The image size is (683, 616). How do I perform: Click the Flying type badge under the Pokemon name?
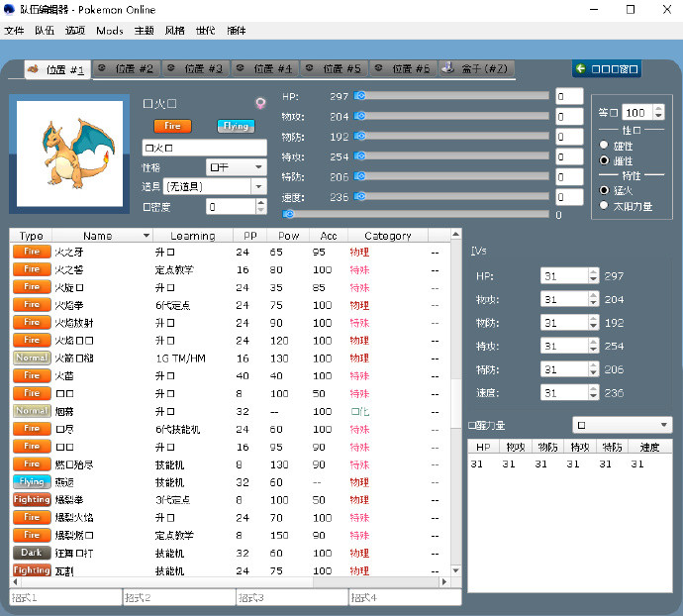tap(236, 126)
